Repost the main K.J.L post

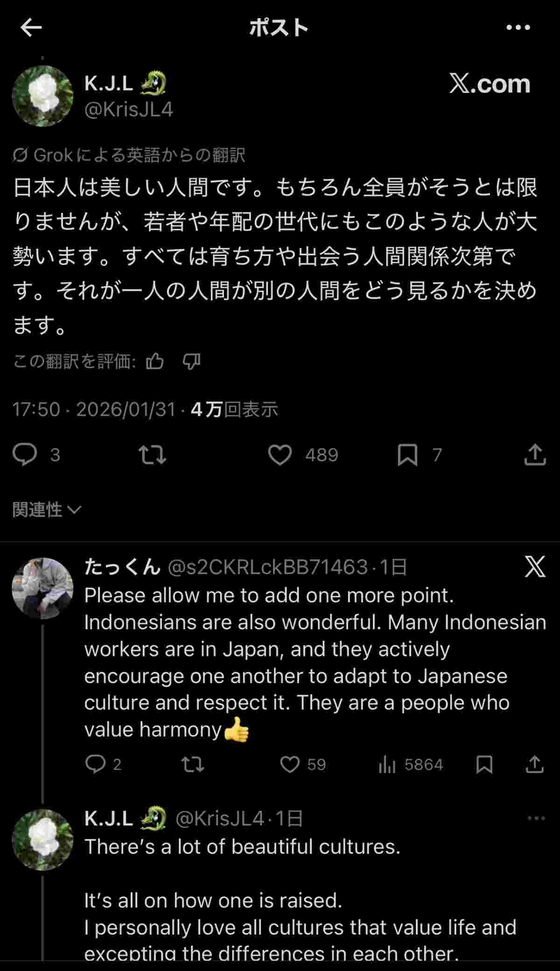(x=153, y=455)
